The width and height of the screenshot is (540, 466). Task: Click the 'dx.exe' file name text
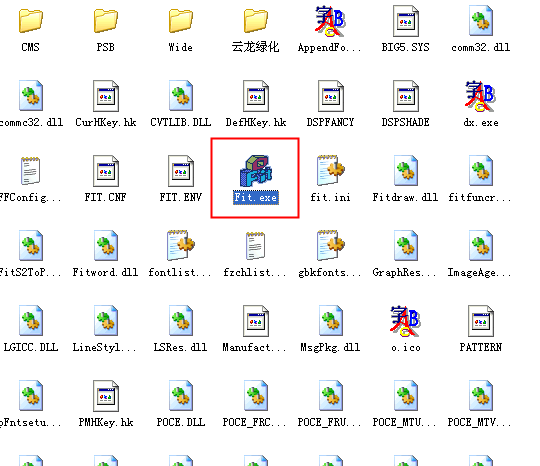click(x=481, y=122)
